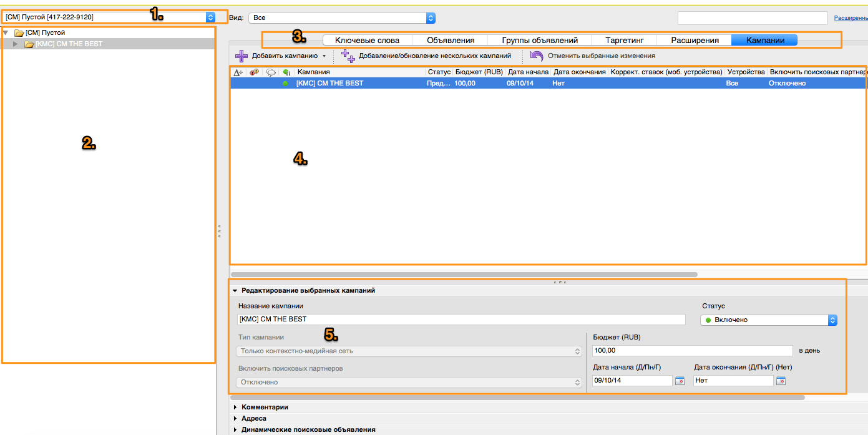Sort by the Дата начала column header

pyautogui.click(x=528, y=72)
